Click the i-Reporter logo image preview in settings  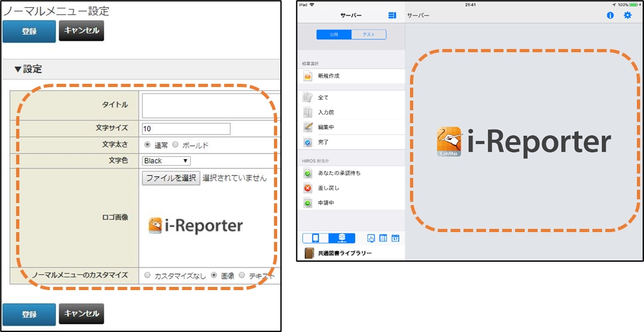click(195, 226)
